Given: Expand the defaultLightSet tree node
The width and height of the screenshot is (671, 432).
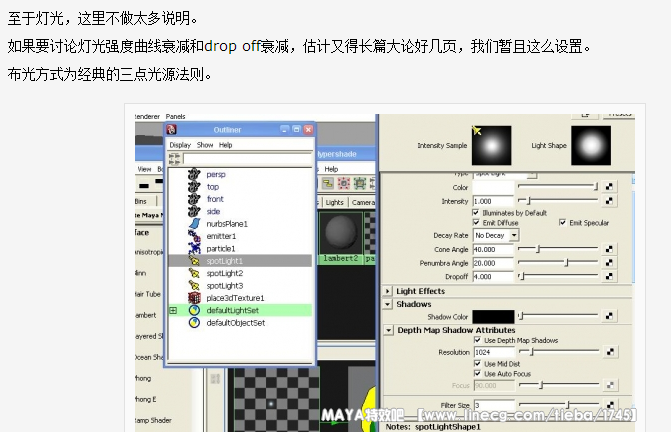Looking at the screenshot, I should coord(172,310).
